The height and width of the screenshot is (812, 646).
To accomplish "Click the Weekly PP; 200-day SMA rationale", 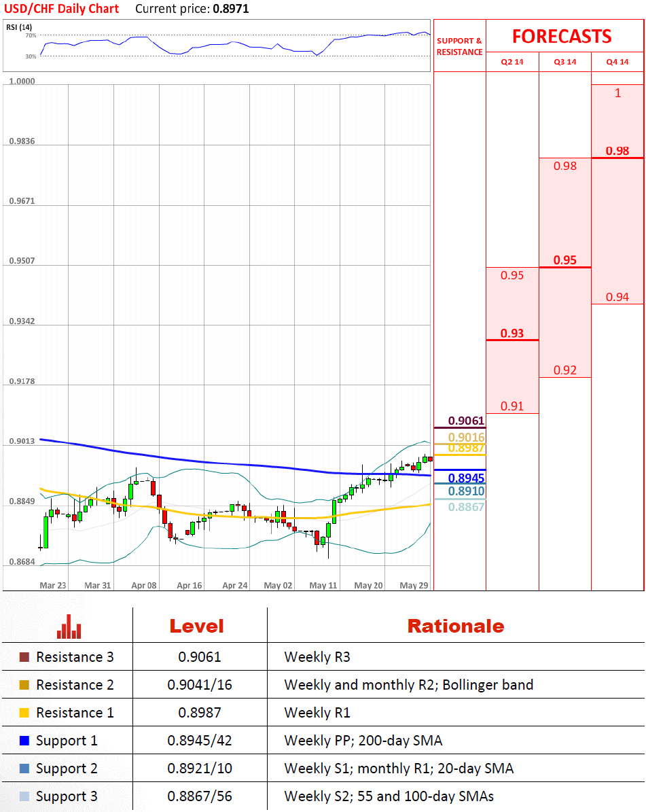I will 363,741.
